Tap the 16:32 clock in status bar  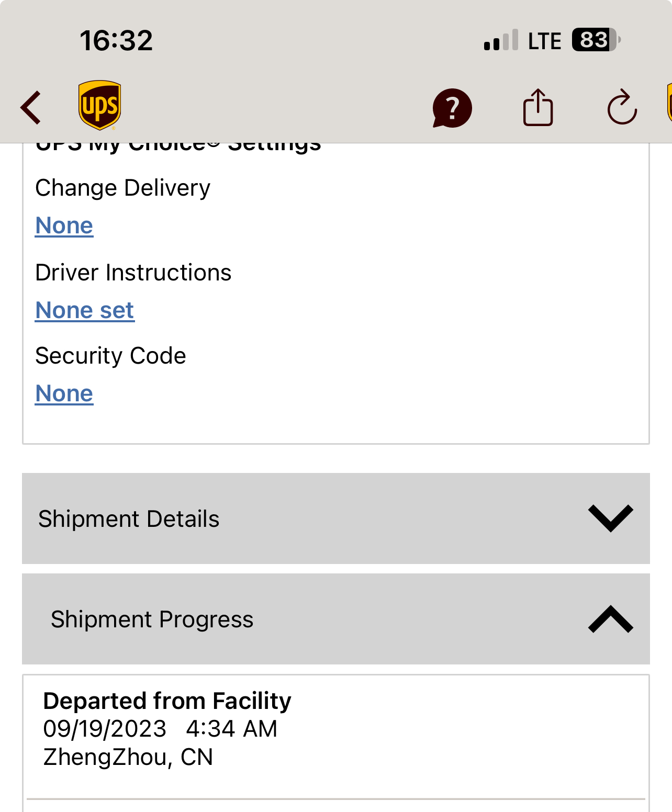116,41
